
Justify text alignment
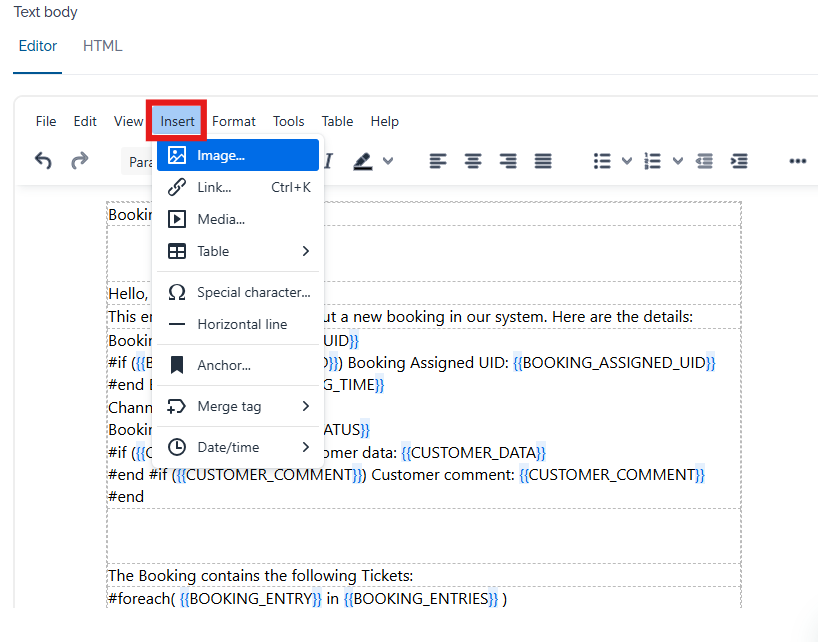point(543,161)
